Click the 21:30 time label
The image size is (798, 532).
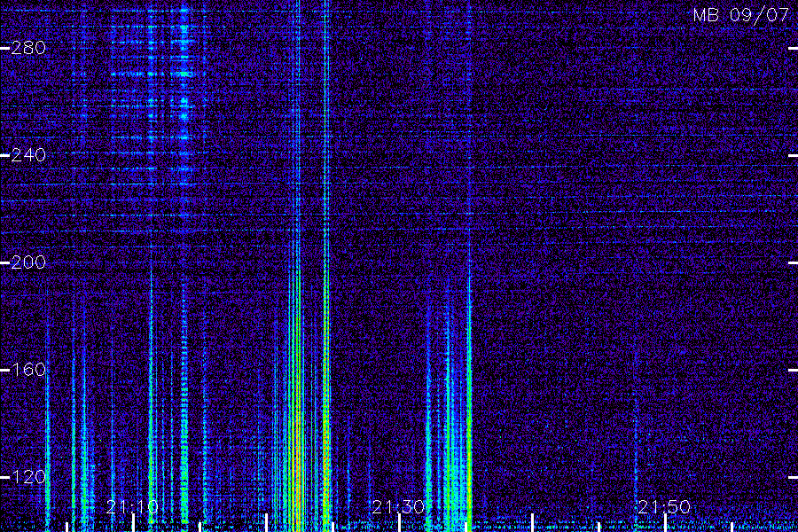tap(398, 506)
